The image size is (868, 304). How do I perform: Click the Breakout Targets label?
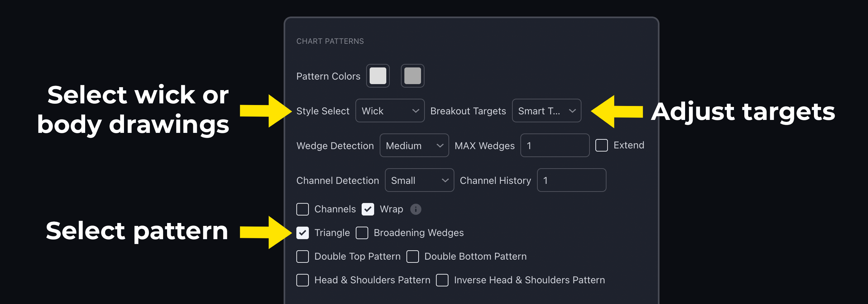click(x=468, y=111)
